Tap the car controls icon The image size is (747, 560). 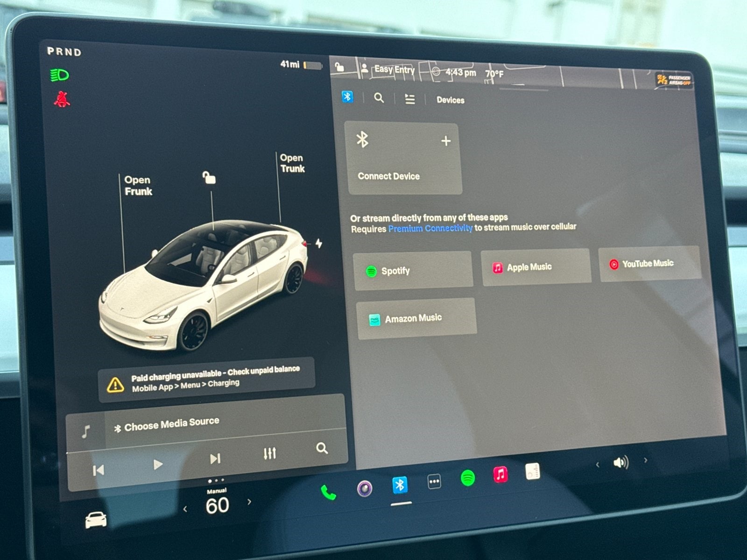click(x=96, y=520)
